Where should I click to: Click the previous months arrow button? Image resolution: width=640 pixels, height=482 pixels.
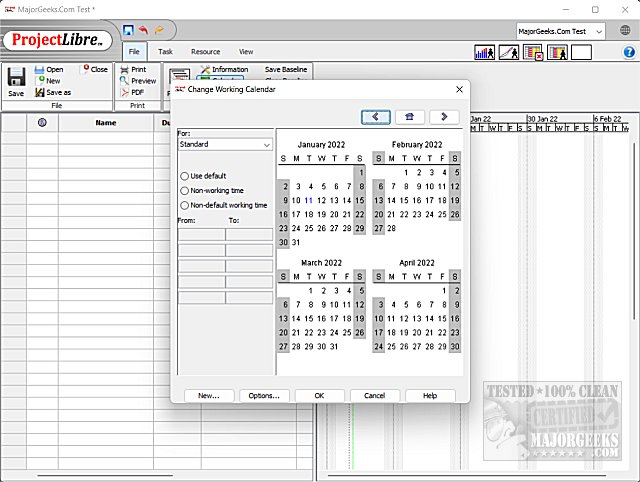[376, 117]
